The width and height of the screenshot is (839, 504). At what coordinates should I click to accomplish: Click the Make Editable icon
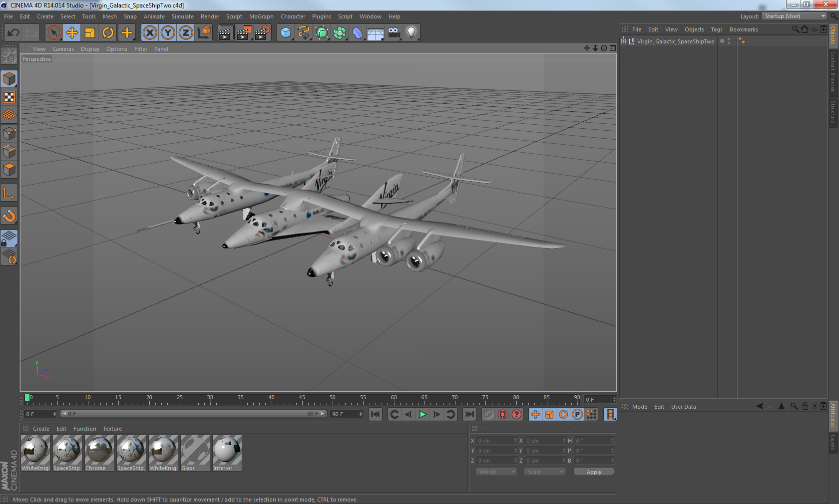[9, 56]
